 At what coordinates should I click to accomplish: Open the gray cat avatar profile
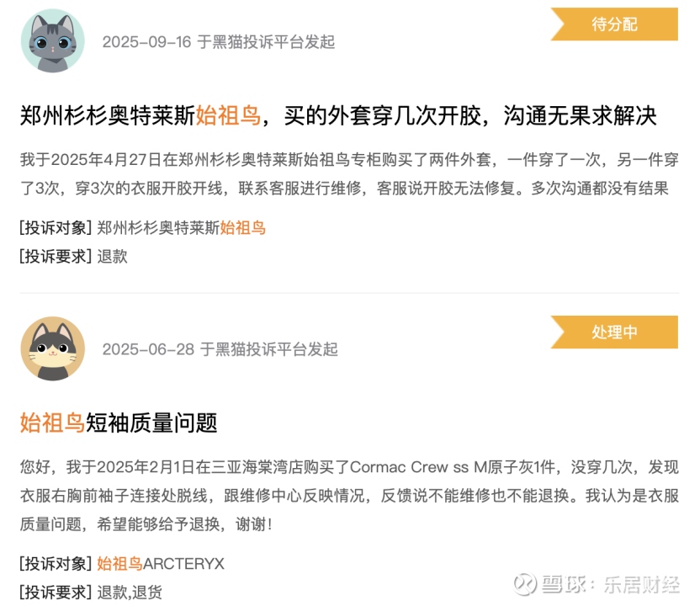click(53, 40)
